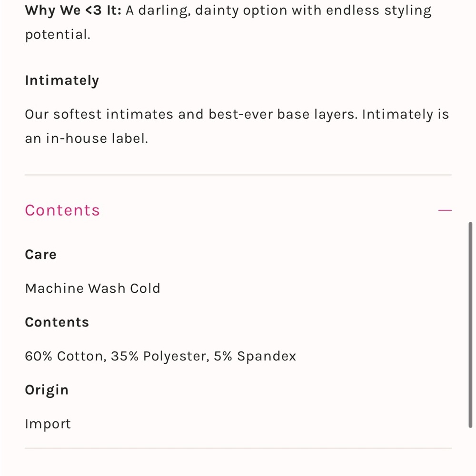Click the 'Why We <3 It:' label
Viewport: 476px width, 476px height.
pos(73,10)
